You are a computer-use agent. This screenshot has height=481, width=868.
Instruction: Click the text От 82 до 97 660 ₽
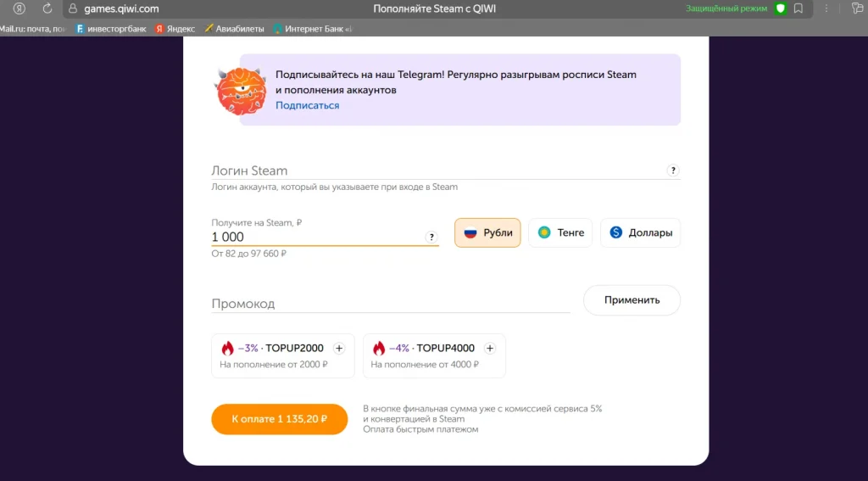click(x=248, y=254)
